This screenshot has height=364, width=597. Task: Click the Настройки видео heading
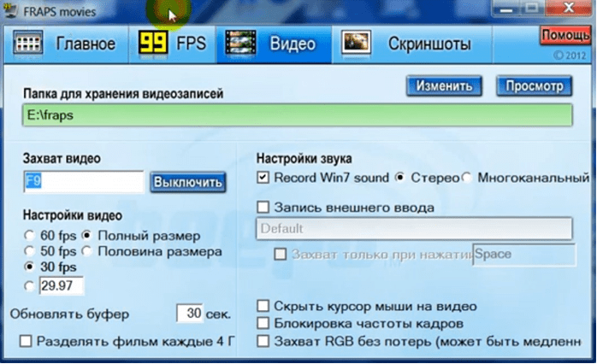pos(73,215)
